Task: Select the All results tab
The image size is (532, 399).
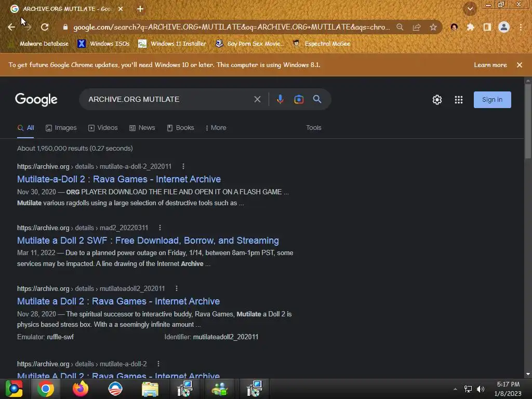Action: pyautogui.click(x=26, y=128)
